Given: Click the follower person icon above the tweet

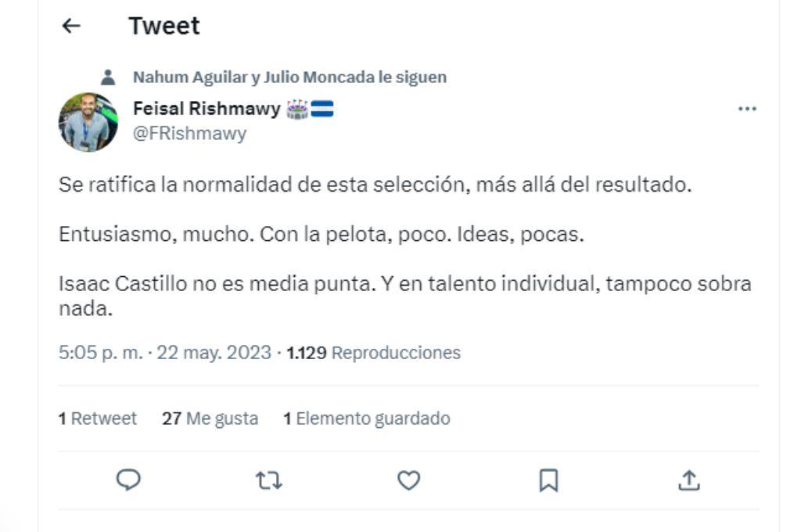Looking at the screenshot, I should pos(107,77).
